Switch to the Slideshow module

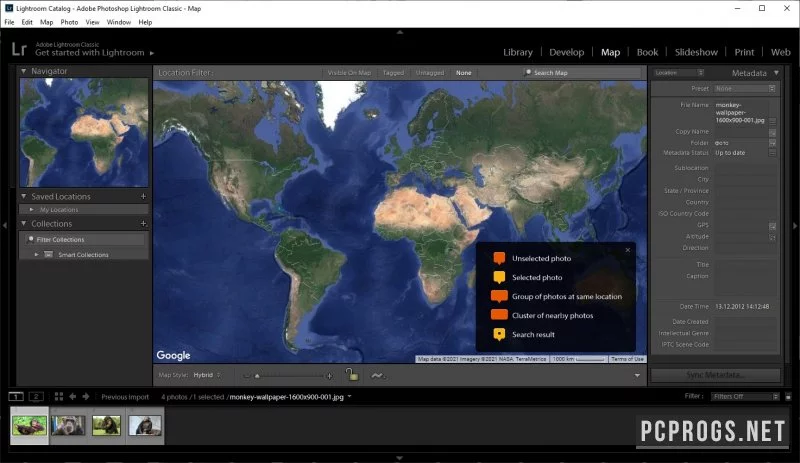696,52
